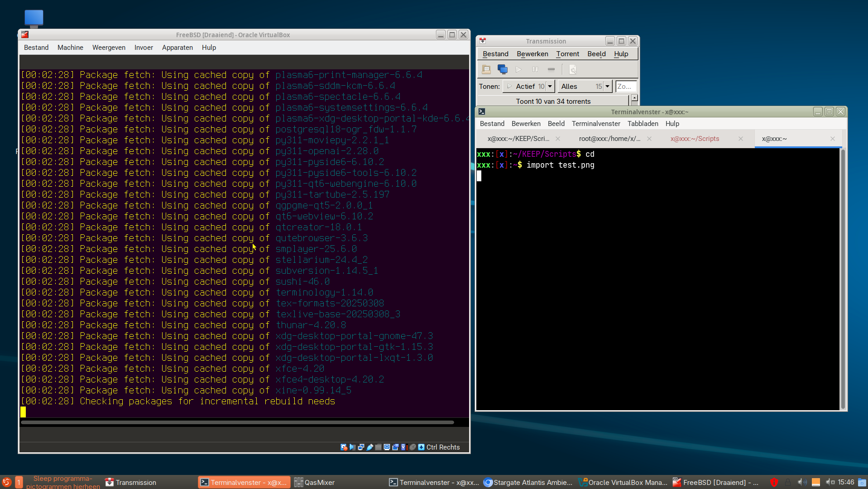This screenshot has width=868, height=489.
Task: Click the Pause torrent icon in Transmission
Action: tap(535, 69)
